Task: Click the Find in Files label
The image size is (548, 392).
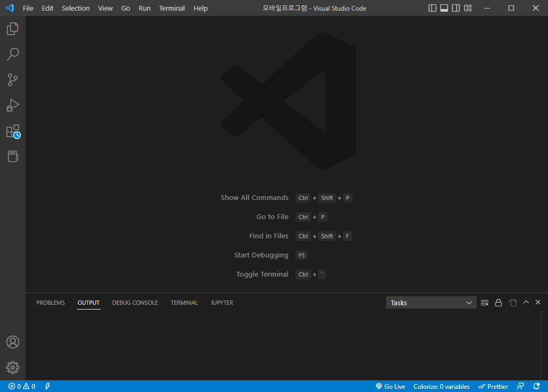Action: 269,236
